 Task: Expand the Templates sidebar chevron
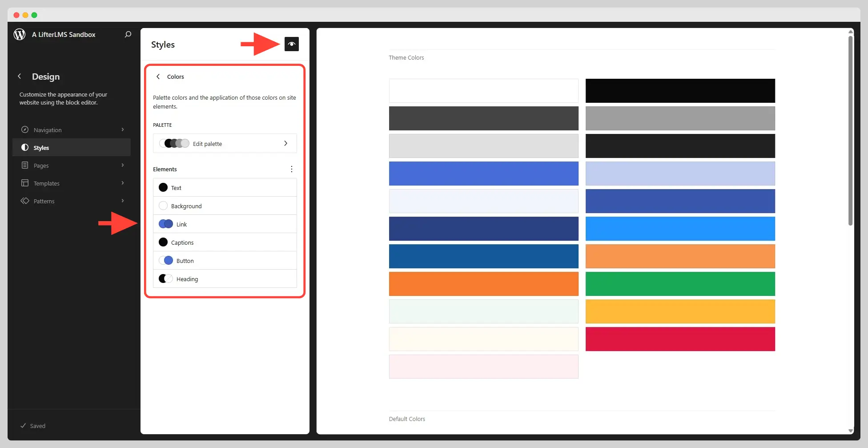click(x=122, y=183)
